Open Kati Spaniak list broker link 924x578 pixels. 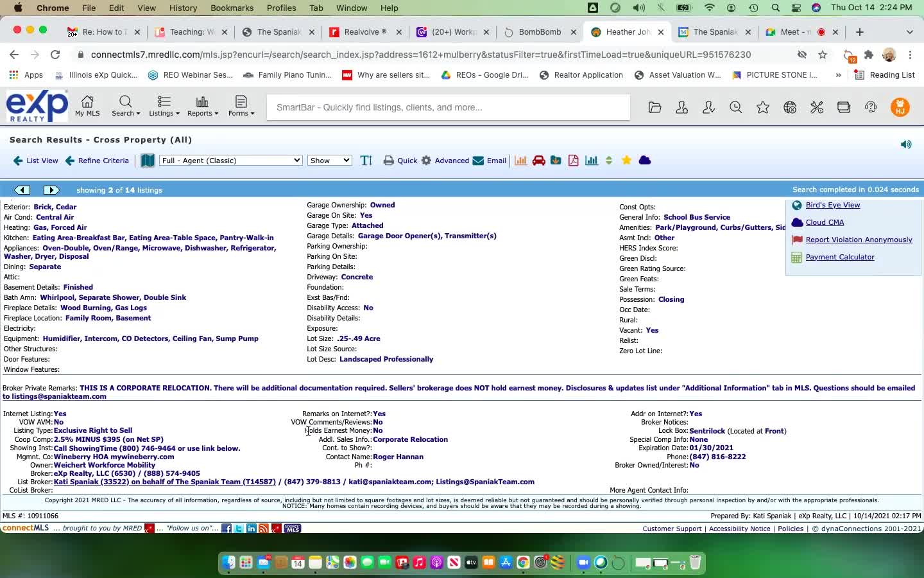165,482
